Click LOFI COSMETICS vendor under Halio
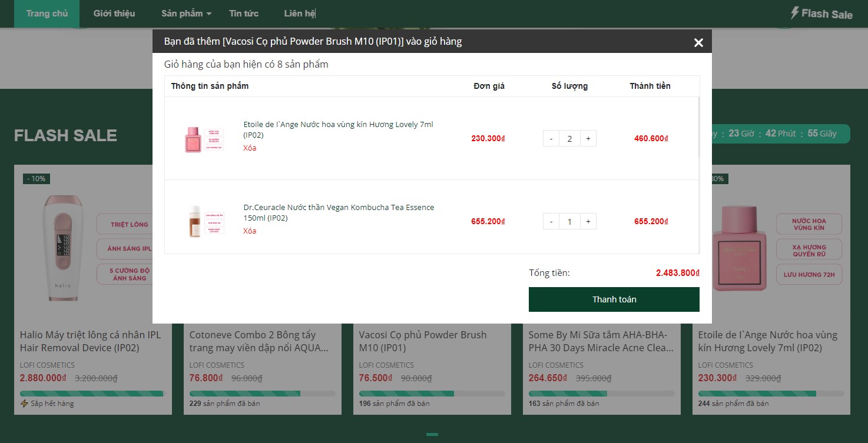This screenshot has height=443, width=868. (47, 365)
